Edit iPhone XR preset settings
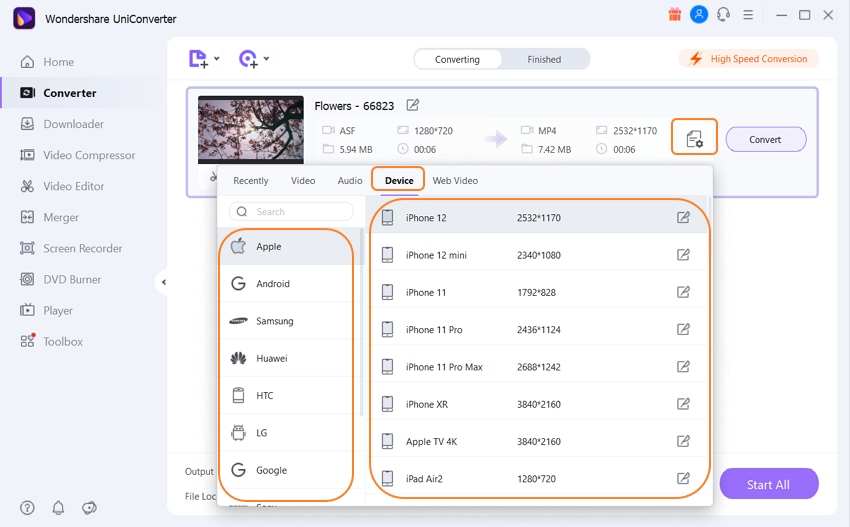The height and width of the screenshot is (527, 850). coord(683,403)
